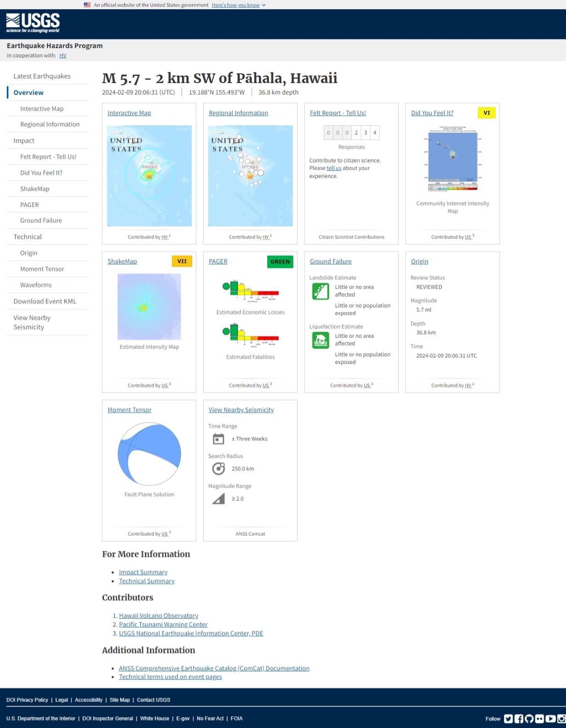Click the USGS logo in the header
566x728 pixels.
coord(33,23)
